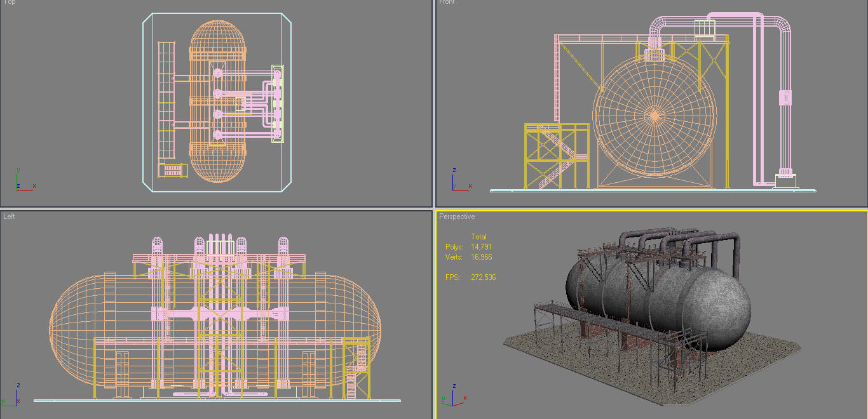The image size is (868, 419).
Task: Select the yellow stair scaffold in Front viewport
Action: point(557,156)
